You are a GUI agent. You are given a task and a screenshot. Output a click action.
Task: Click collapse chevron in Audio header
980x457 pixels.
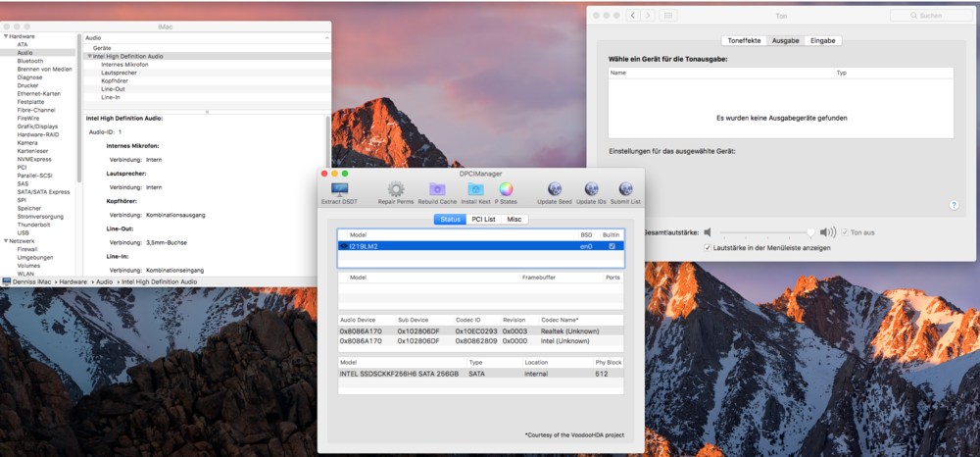(x=326, y=38)
